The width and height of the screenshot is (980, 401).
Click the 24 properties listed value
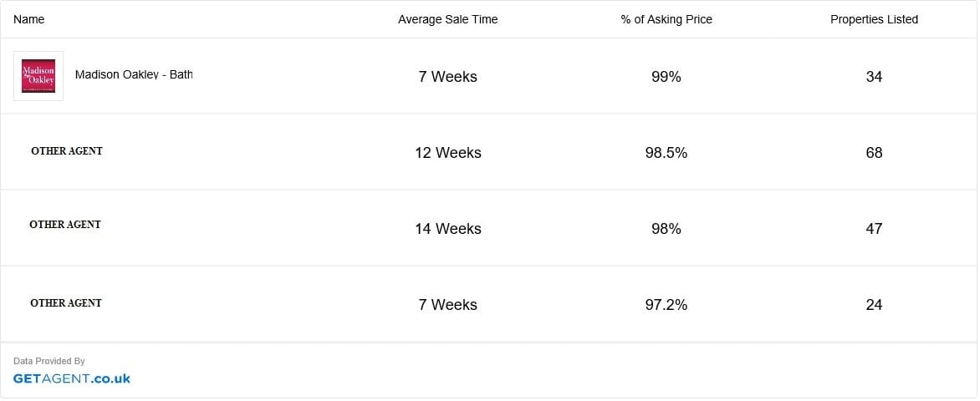coord(874,305)
